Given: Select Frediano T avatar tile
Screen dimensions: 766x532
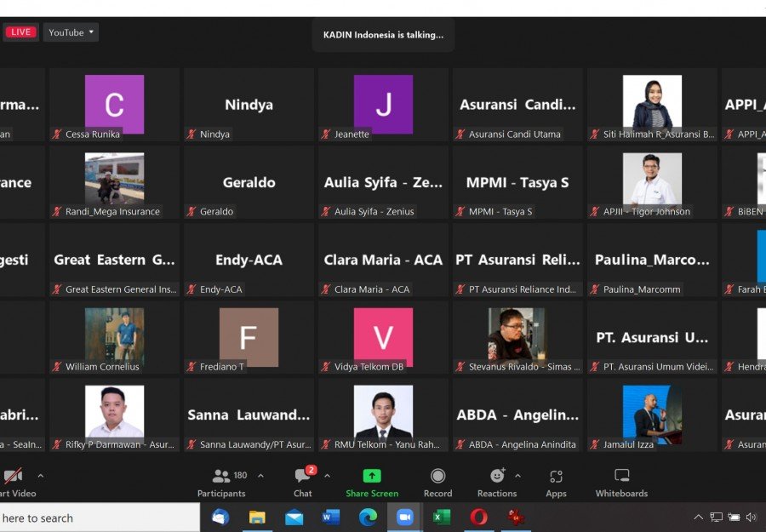Looking at the screenshot, I should 249,337.
